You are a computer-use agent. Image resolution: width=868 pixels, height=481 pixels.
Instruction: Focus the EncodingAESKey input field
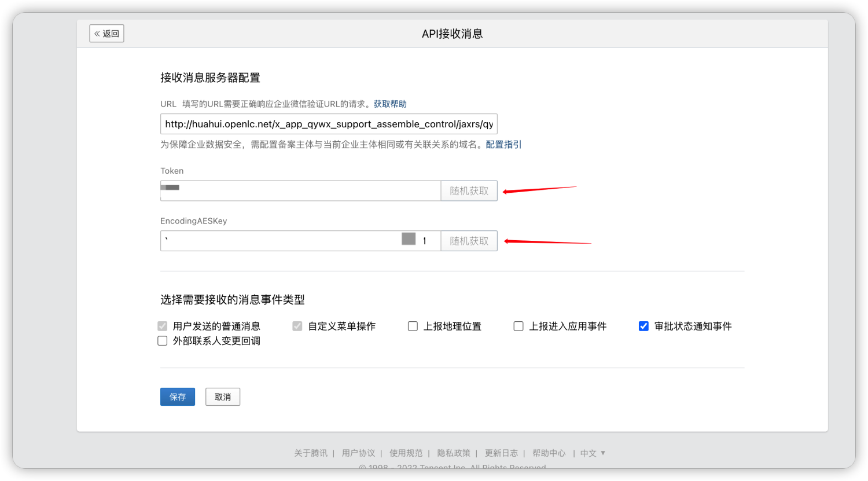[x=278, y=241]
